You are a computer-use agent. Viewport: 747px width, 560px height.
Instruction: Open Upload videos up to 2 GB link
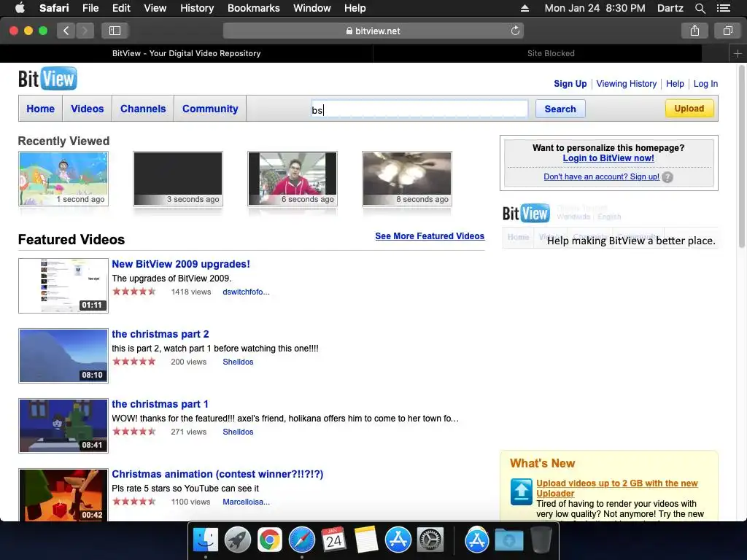click(x=617, y=488)
